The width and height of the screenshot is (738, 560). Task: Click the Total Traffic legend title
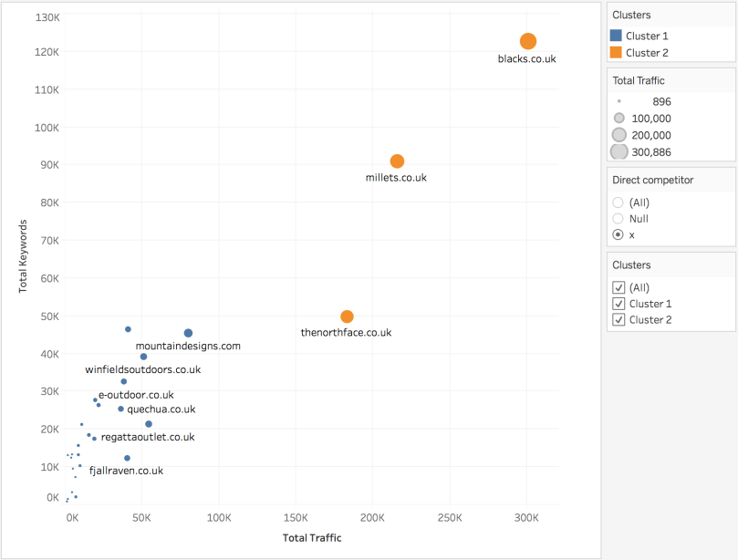639,80
